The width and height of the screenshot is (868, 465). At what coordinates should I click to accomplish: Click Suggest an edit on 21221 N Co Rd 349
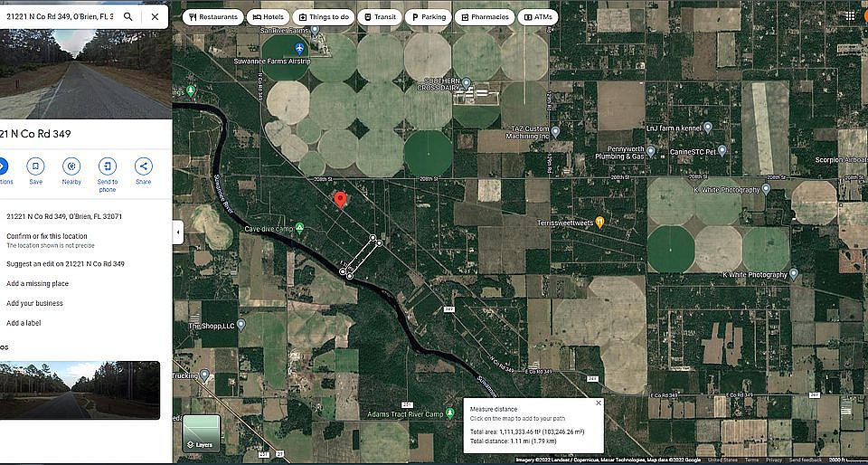[65, 264]
